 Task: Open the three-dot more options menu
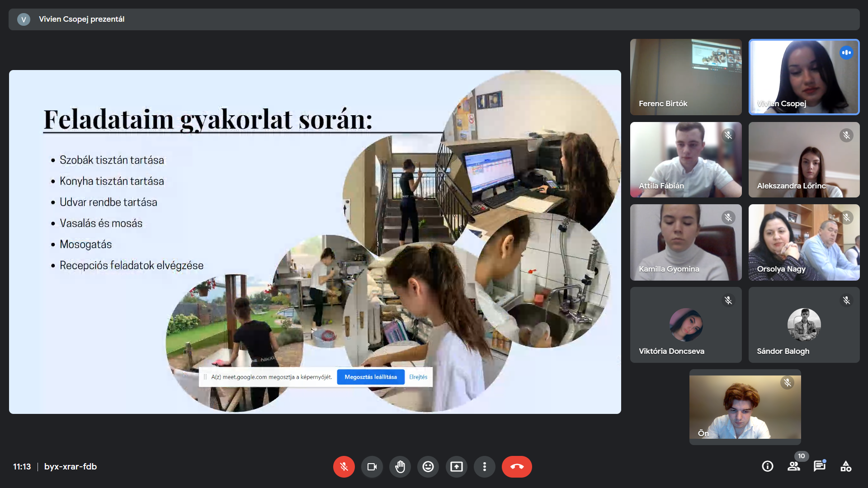pos(485,467)
